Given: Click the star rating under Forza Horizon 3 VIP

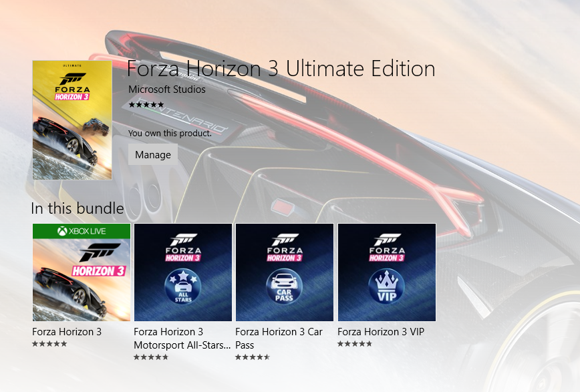Looking at the screenshot, I should pyautogui.click(x=355, y=344).
